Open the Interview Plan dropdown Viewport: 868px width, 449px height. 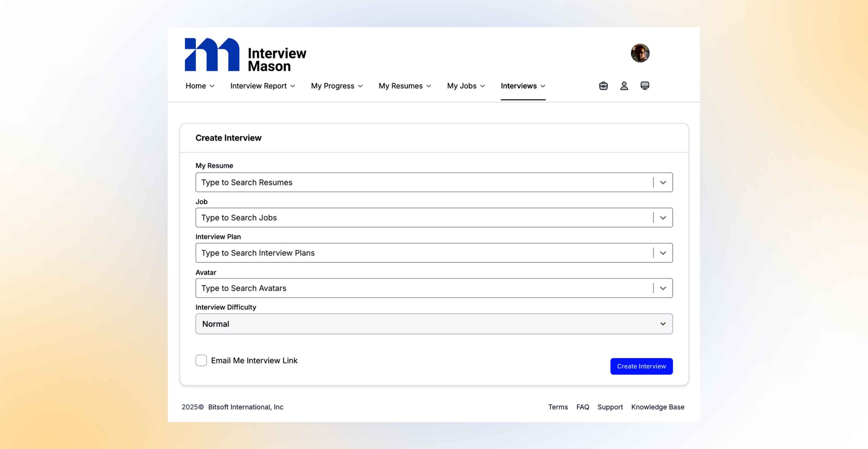click(x=663, y=253)
